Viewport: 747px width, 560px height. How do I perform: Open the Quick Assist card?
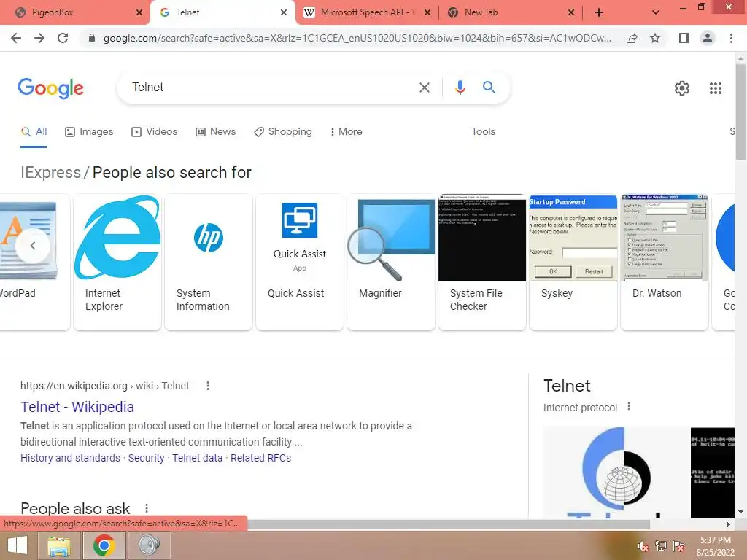300,262
